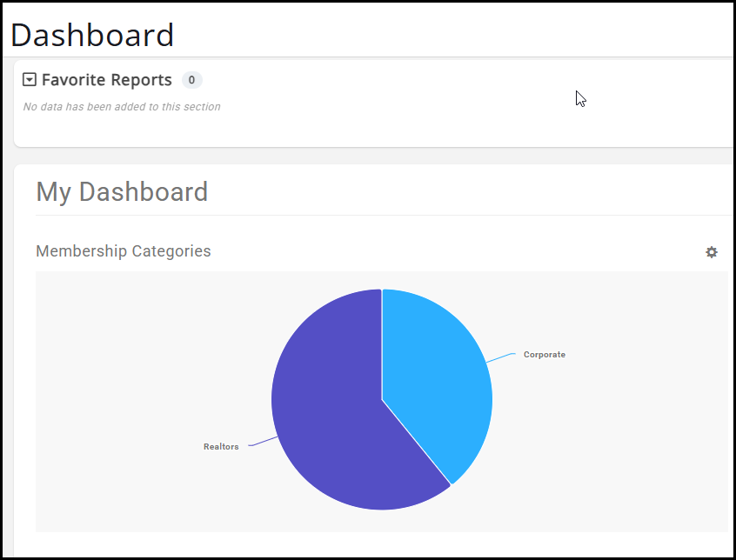Viewport: 736px width, 560px height.
Task: Click the Dashboard page title
Action: (92, 35)
